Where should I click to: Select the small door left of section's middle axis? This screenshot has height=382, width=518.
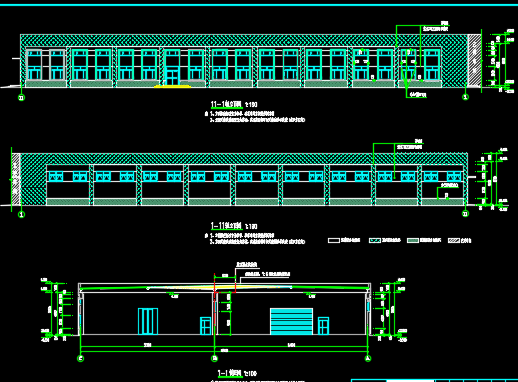coord(205,326)
